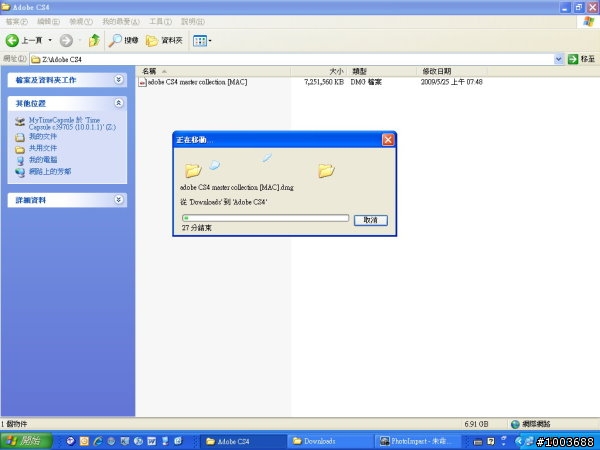Click the 7,251,560 KB size cell
600x450 pixels.
click(x=324, y=82)
